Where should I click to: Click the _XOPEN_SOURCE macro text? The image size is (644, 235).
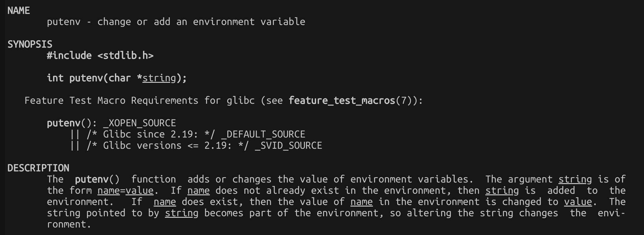tap(140, 123)
